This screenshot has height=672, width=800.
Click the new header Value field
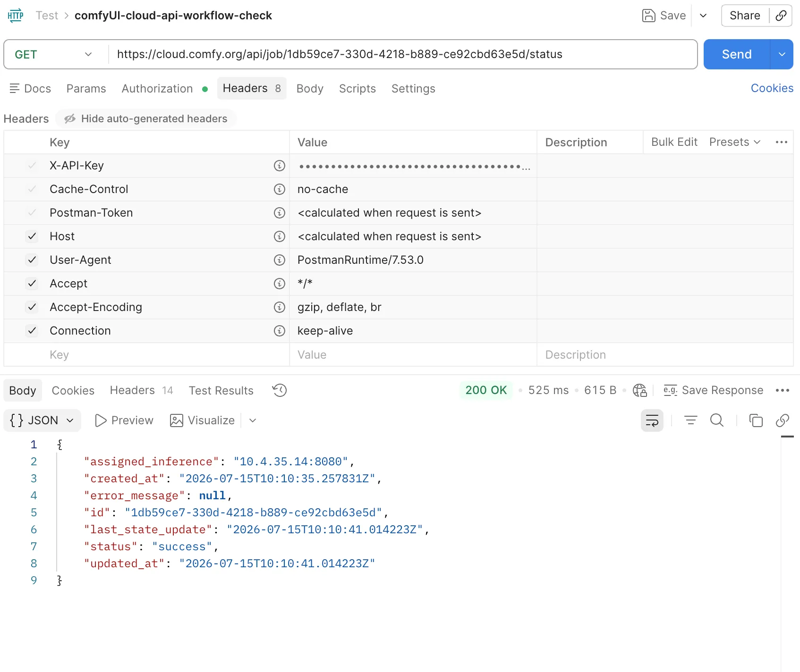(413, 354)
